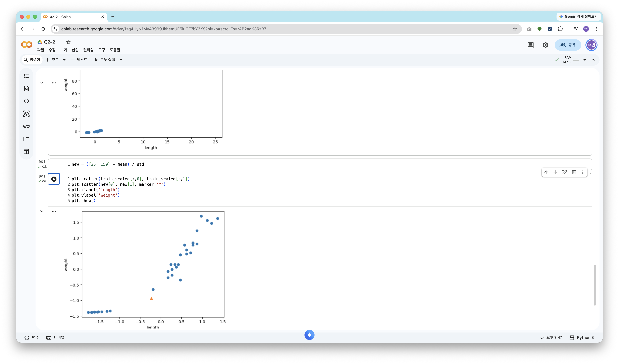This screenshot has width=619, height=364.
Task: Open the Run all dropdown arrow
Action: coord(121,60)
